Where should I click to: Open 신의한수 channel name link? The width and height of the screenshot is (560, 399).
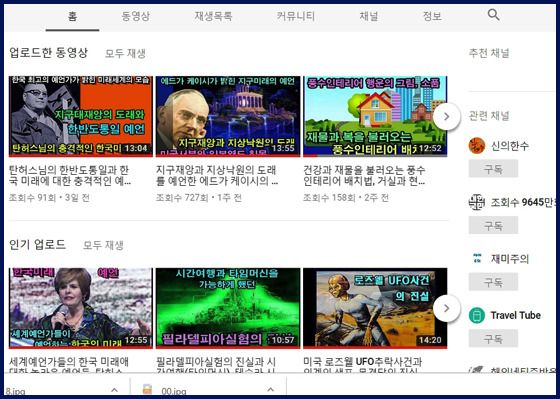coord(510,146)
